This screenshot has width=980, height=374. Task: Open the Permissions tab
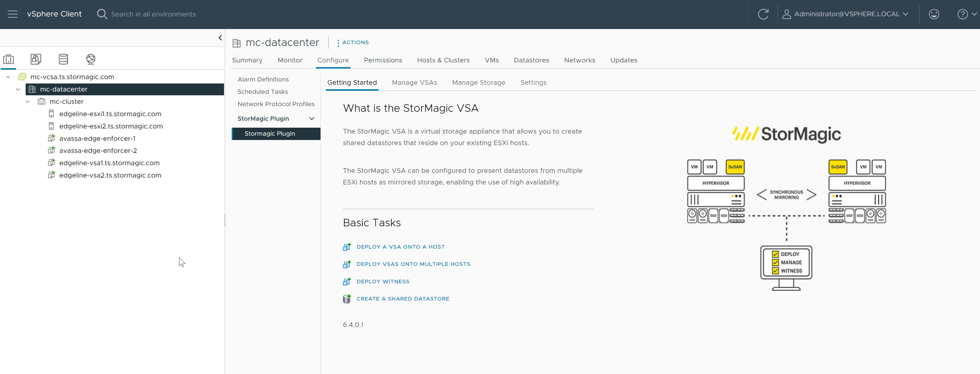click(383, 60)
